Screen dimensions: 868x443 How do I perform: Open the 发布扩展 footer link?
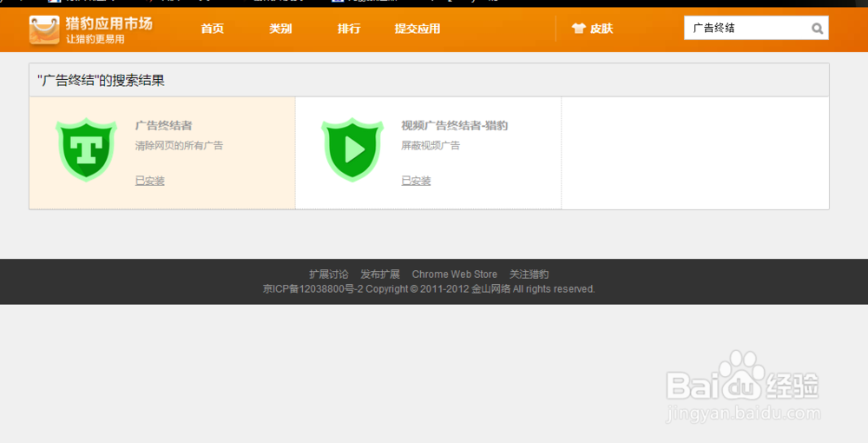point(380,274)
